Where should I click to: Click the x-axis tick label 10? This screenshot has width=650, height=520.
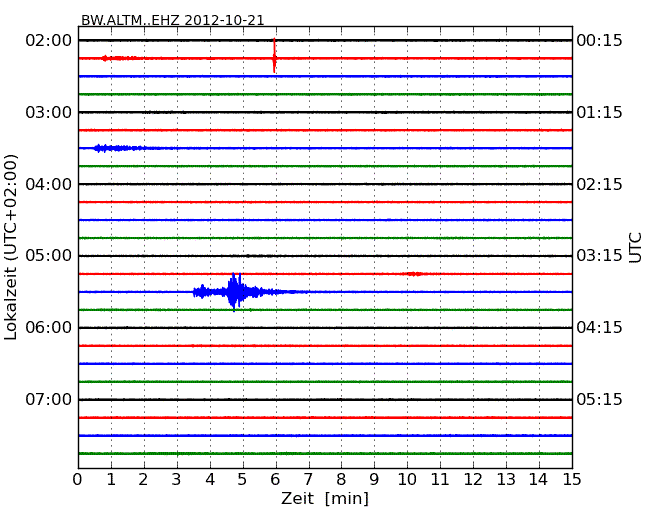[x=407, y=480]
